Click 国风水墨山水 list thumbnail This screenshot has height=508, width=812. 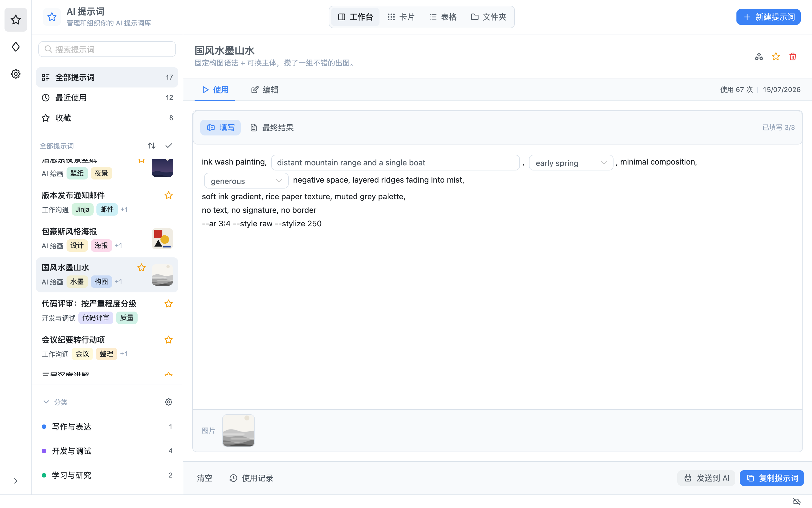click(162, 275)
